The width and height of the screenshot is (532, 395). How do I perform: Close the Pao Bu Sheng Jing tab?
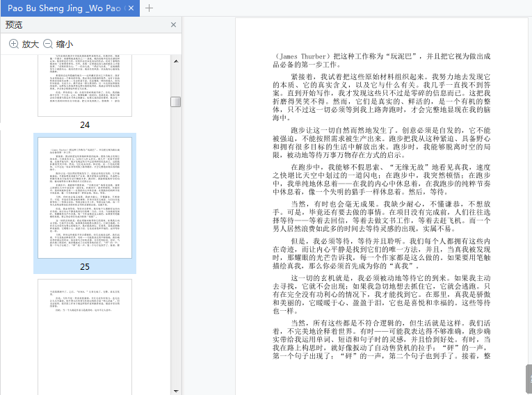pyautogui.click(x=131, y=8)
